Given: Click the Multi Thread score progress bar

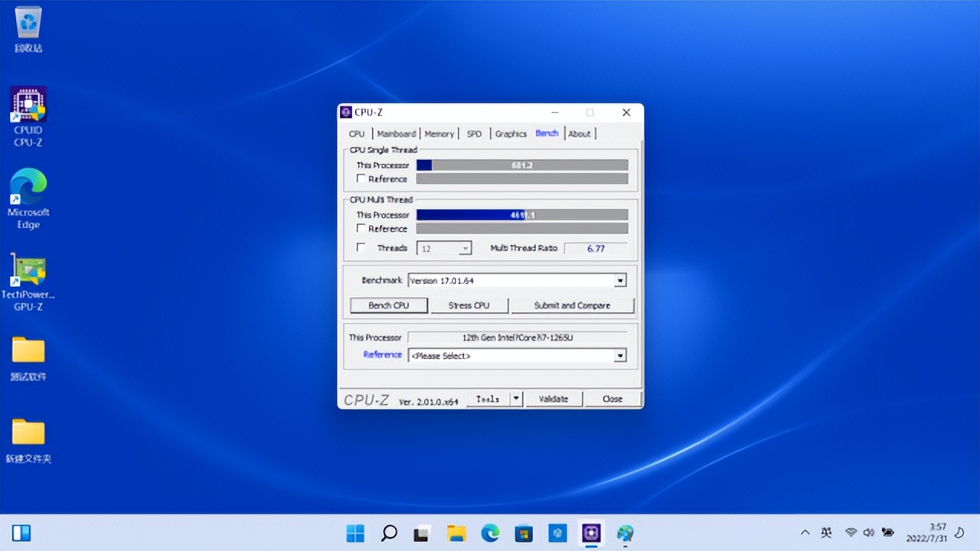Looking at the screenshot, I should click(521, 214).
